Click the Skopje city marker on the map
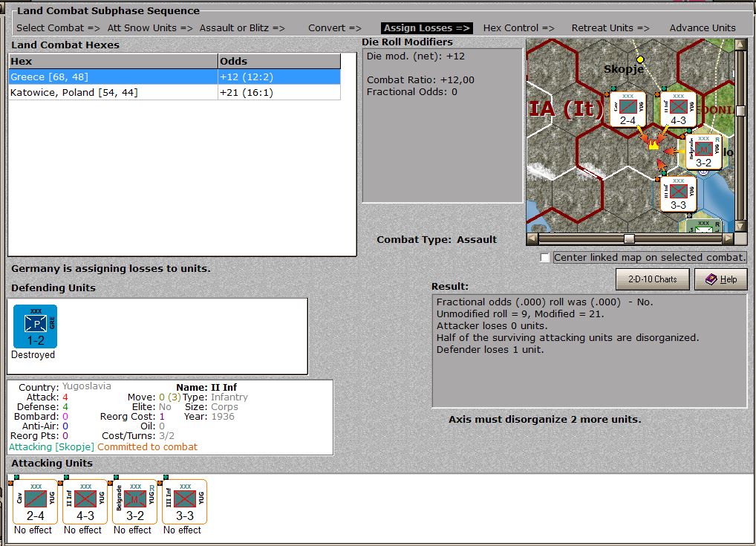The height and width of the screenshot is (546, 756). 640,60
